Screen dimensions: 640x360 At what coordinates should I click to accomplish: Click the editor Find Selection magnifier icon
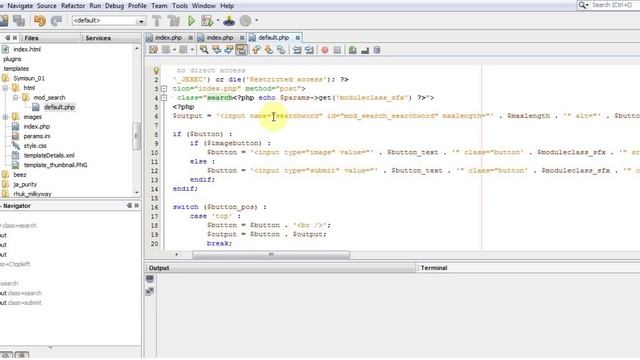click(204, 50)
